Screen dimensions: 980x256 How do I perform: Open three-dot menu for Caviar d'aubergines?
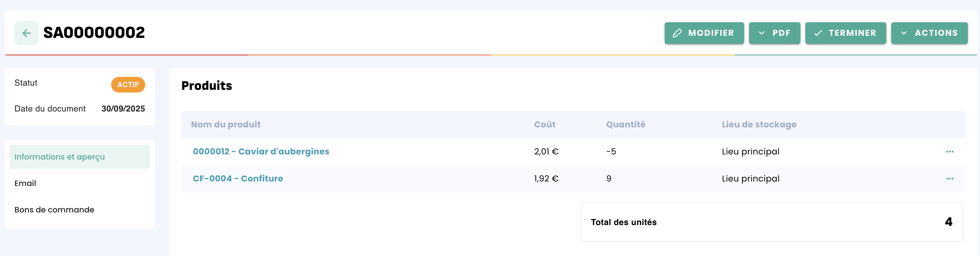click(x=950, y=151)
